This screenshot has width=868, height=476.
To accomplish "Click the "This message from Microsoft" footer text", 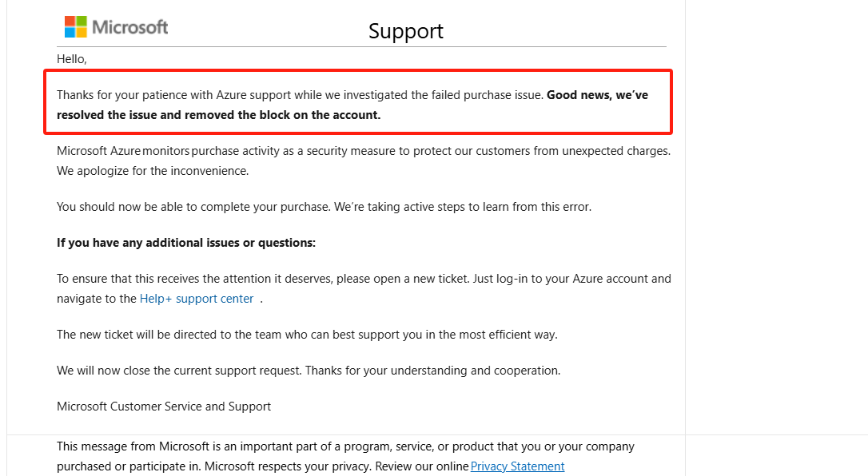I will 345,446.
